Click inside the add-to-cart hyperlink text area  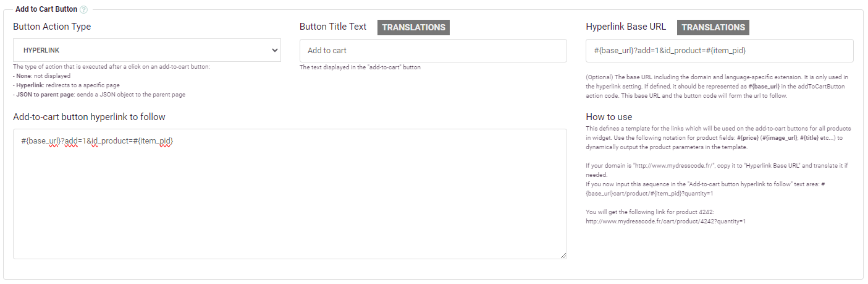pos(289,198)
